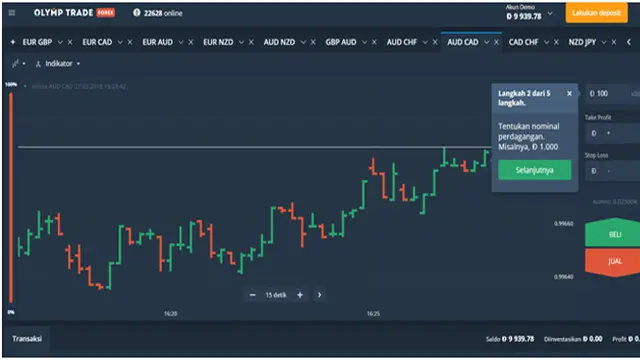Open the hamburger main menu
Image resolution: width=640 pixels, height=360 pixels.
click(12, 13)
